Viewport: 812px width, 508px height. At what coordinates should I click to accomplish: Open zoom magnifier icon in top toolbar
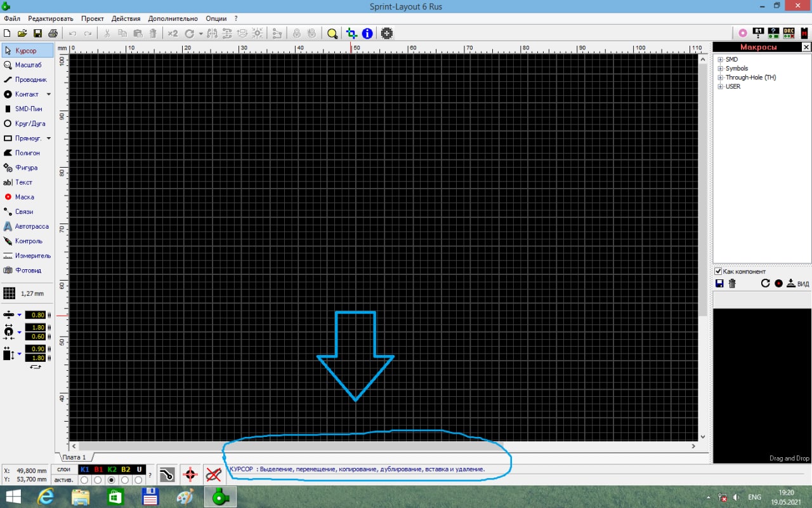tap(332, 33)
